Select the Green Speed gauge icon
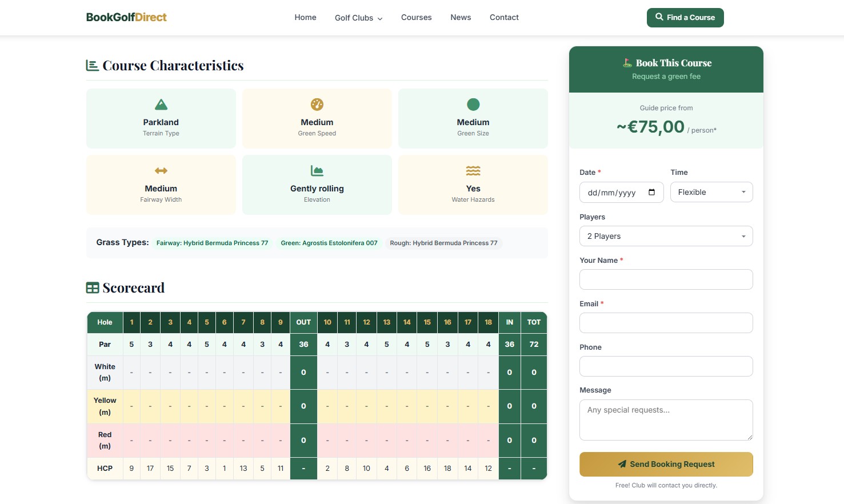The image size is (844, 504). pyautogui.click(x=317, y=105)
